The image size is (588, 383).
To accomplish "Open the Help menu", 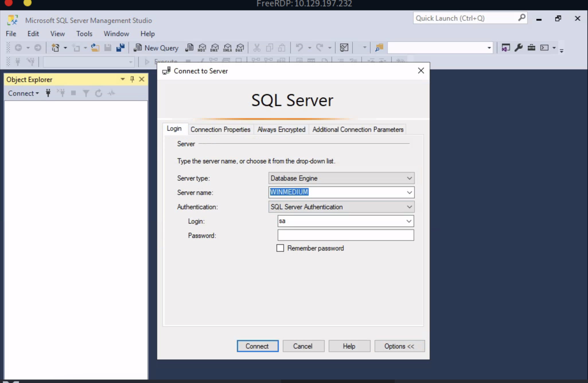I will click(147, 34).
